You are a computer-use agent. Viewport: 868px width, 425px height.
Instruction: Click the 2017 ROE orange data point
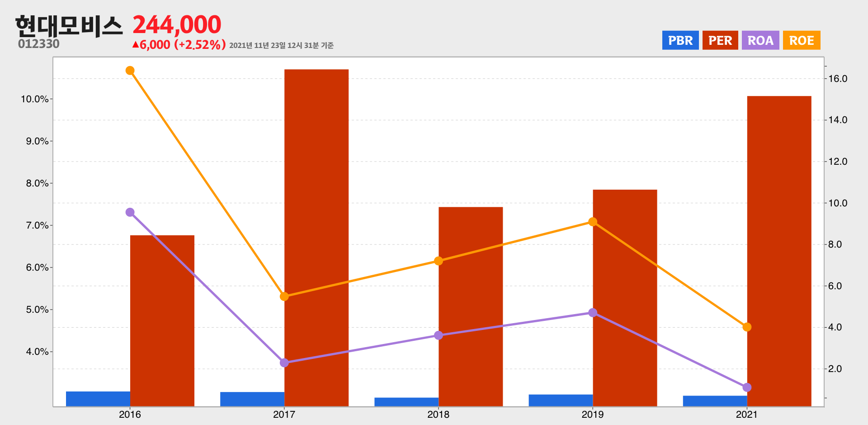point(284,296)
